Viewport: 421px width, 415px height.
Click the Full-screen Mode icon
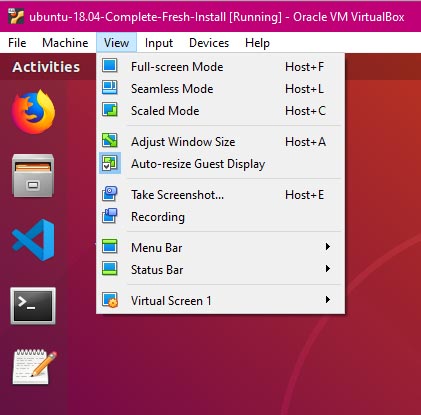pos(110,66)
